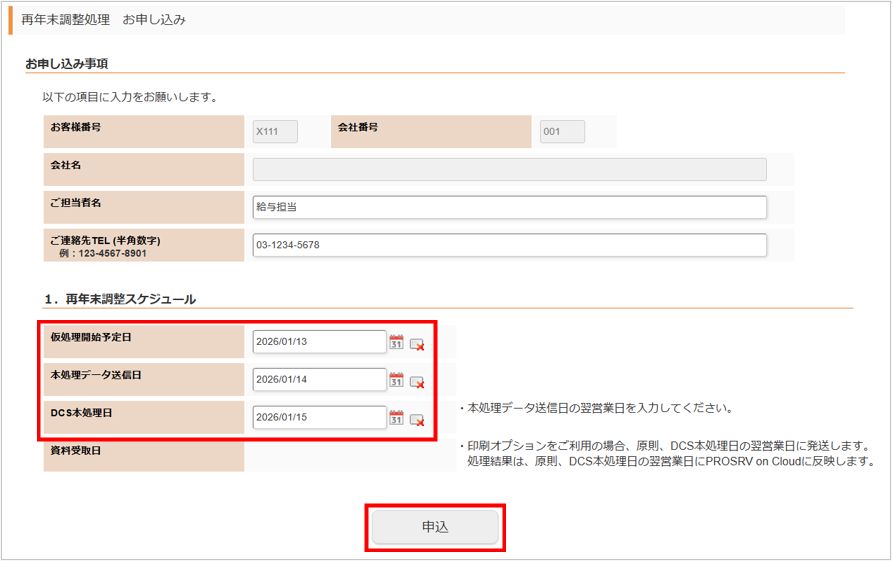Image resolution: width=892 pixels, height=561 pixels.
Task: Click the ご担当者名 label
Action: tap(76, 203)
